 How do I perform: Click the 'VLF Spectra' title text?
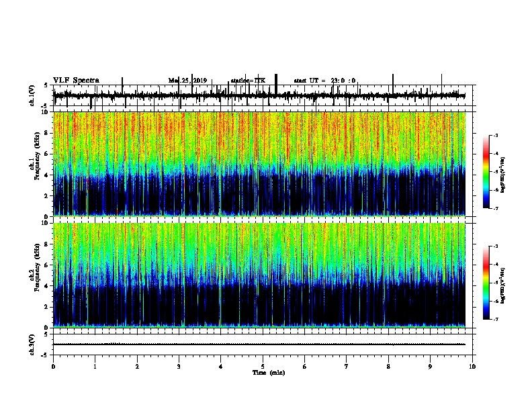pyautogui.click(x=76, y=81)
